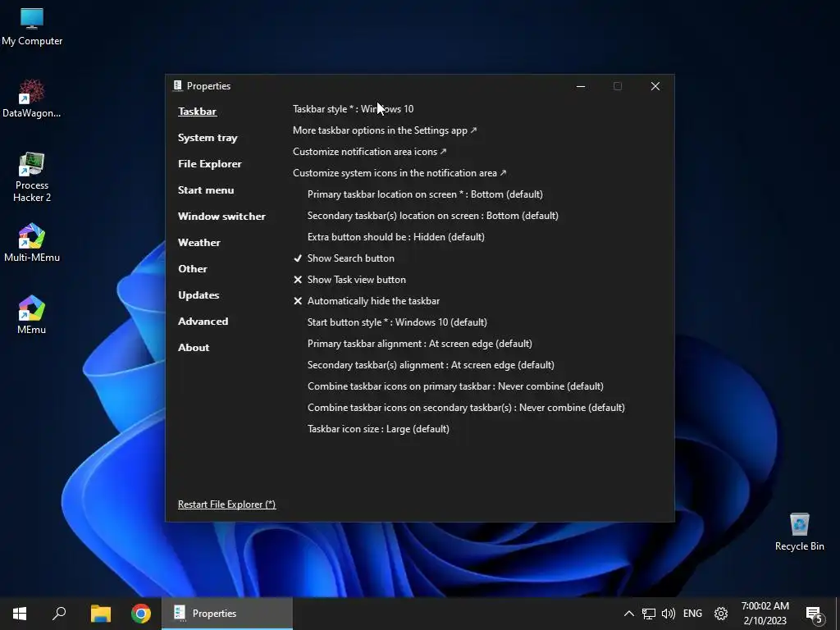Switch input language via ENG indicator
840x630 pixels.
click(x=692, y=614)
